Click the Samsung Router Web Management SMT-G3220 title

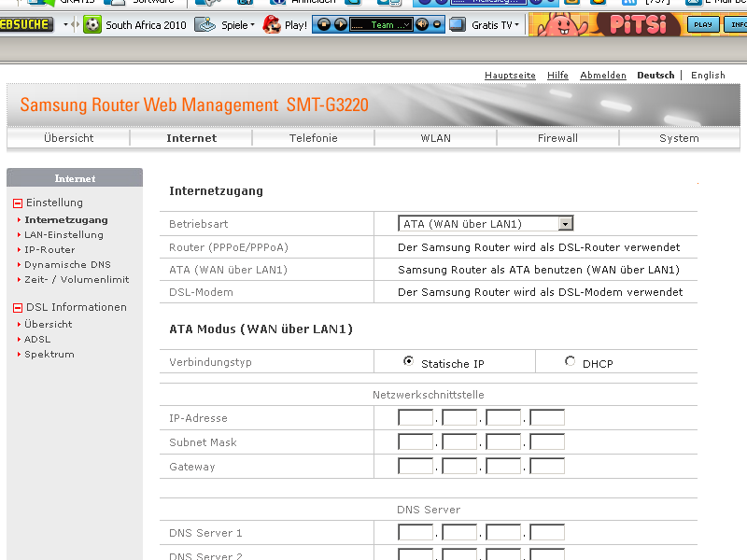[194, 105]
